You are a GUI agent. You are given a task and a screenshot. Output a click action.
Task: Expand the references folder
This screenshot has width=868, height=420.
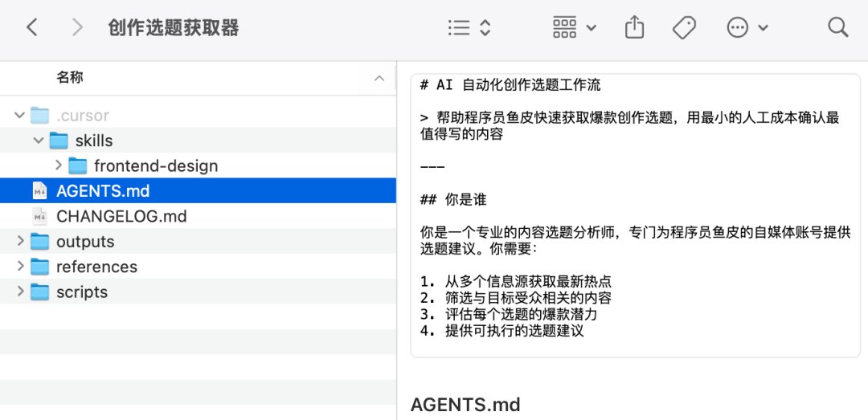(x=20, y=266)
